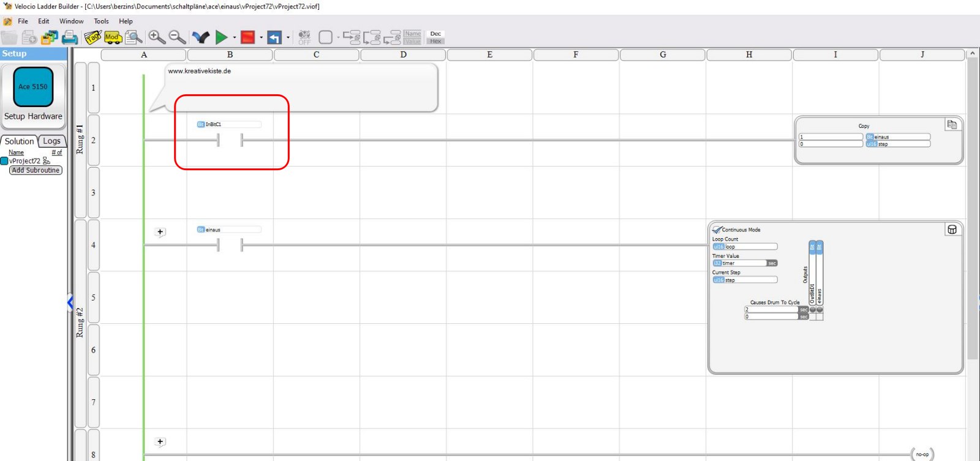Viewport: 980px width, 461px height.
Task: Click the Mod module icon in the toolbar
Action: point(113,38)
